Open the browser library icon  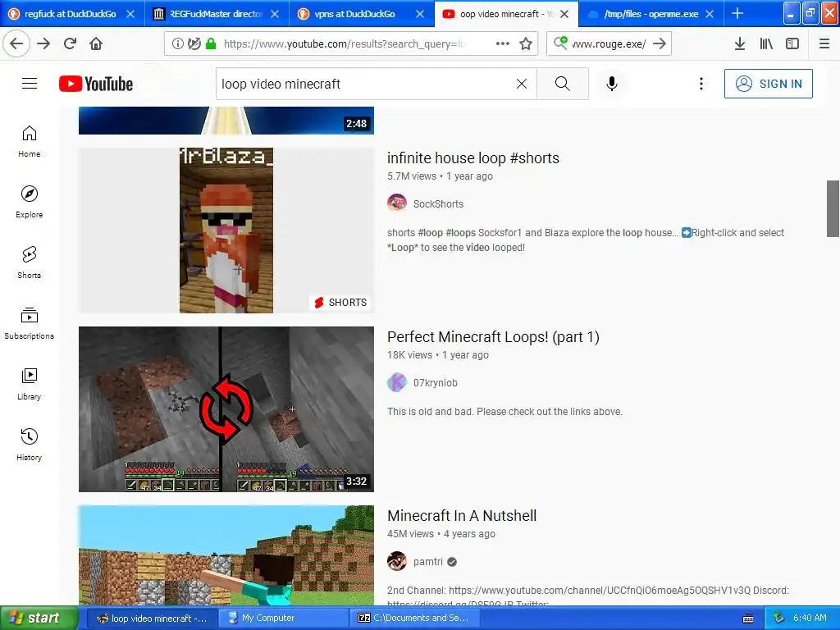click(766, 43)
